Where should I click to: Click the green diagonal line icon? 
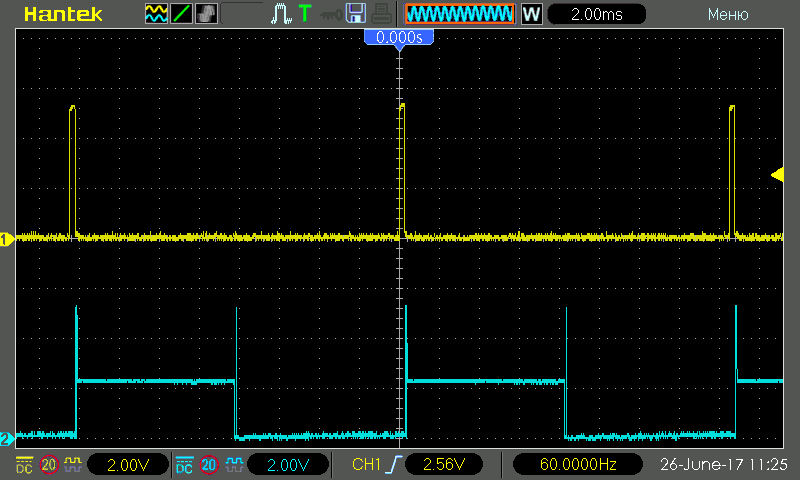(182, 14)
